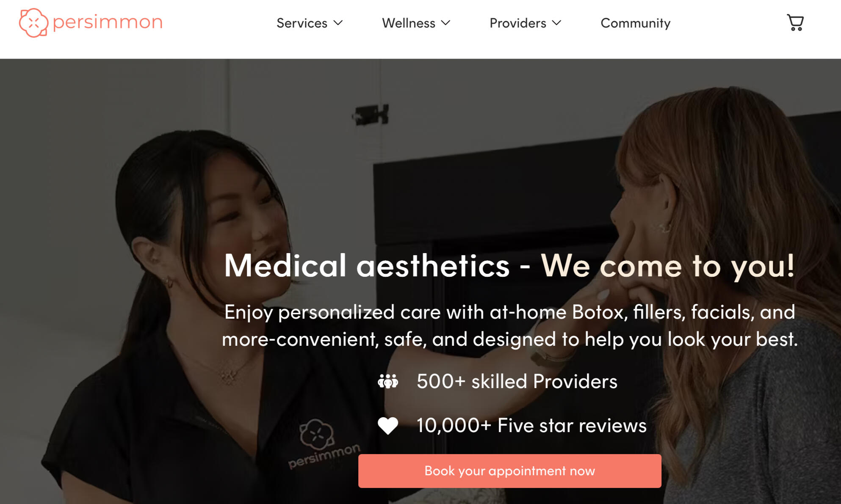The image size is (841, 504).
Task: Go to the Community page
Action: [x=636, y=23]
